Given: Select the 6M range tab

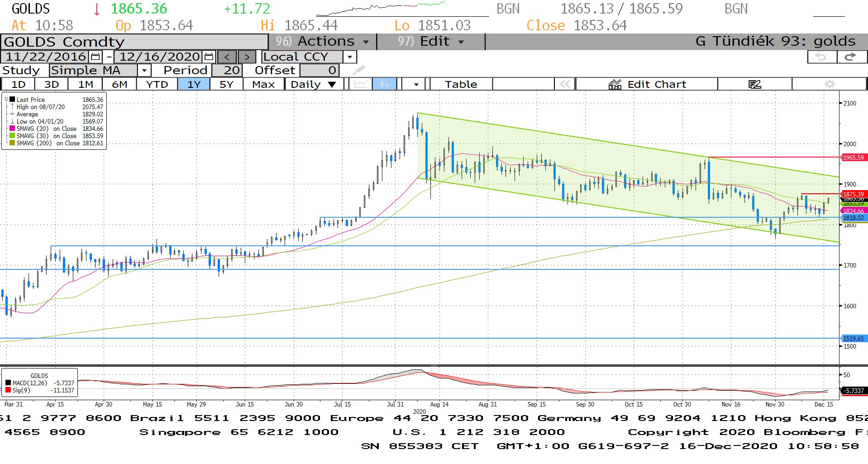Looking at the screenshot, I should (x=119, y=84).
